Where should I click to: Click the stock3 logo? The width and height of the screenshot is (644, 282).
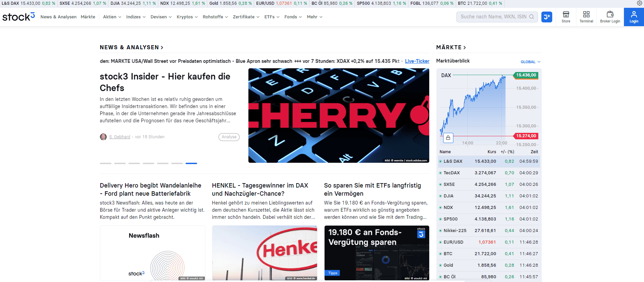pos(19,17)
